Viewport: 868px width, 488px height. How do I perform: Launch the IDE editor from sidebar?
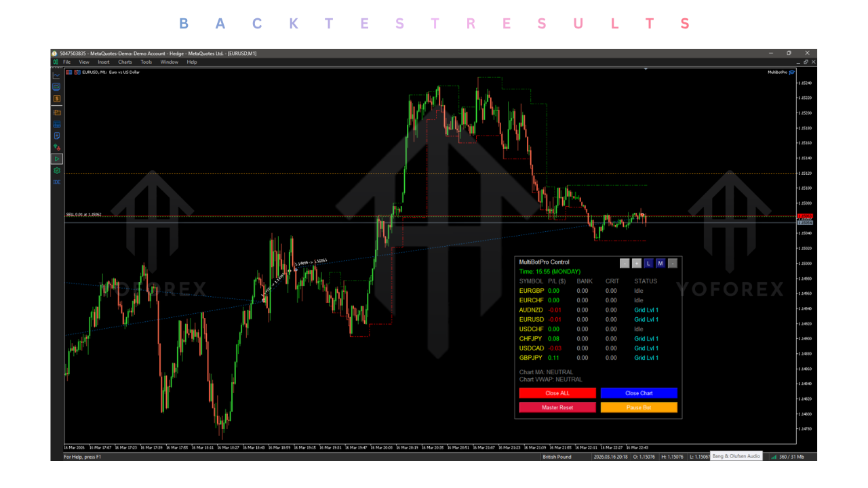(57, 182)
